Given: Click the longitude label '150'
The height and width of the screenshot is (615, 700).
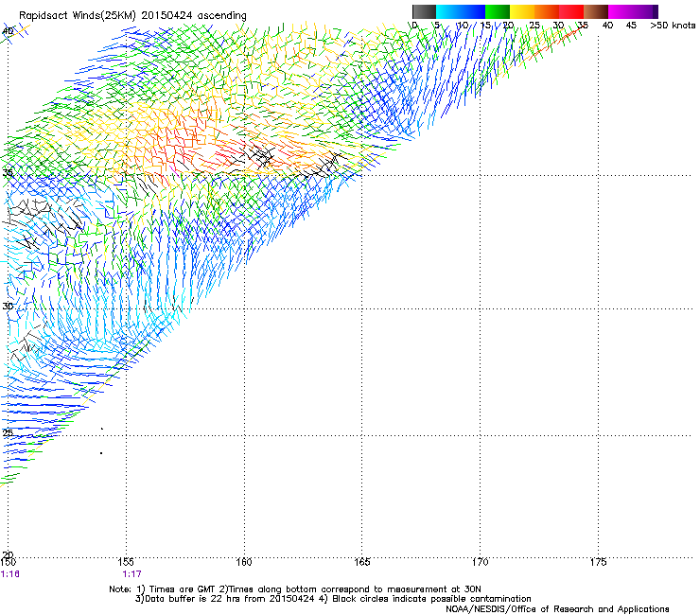Looking at the screenshot, I should coord(8,562).
